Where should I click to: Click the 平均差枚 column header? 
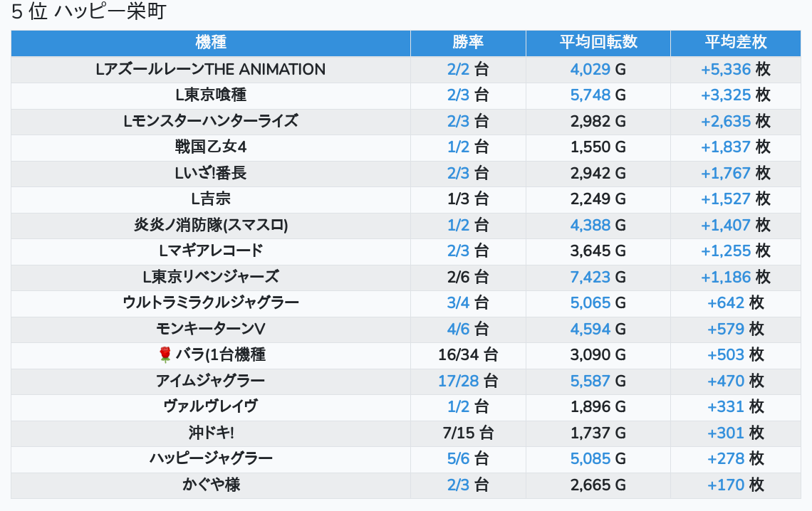pos(736,43)
